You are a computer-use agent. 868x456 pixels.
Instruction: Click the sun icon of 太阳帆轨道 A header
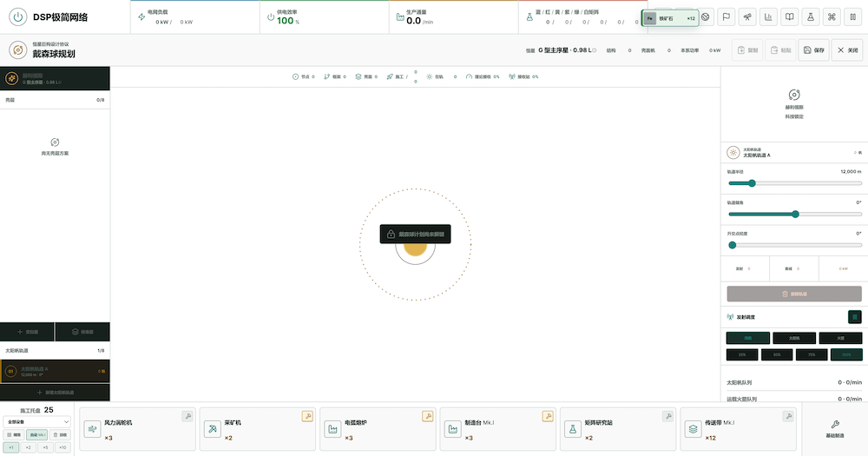(733, 152)
